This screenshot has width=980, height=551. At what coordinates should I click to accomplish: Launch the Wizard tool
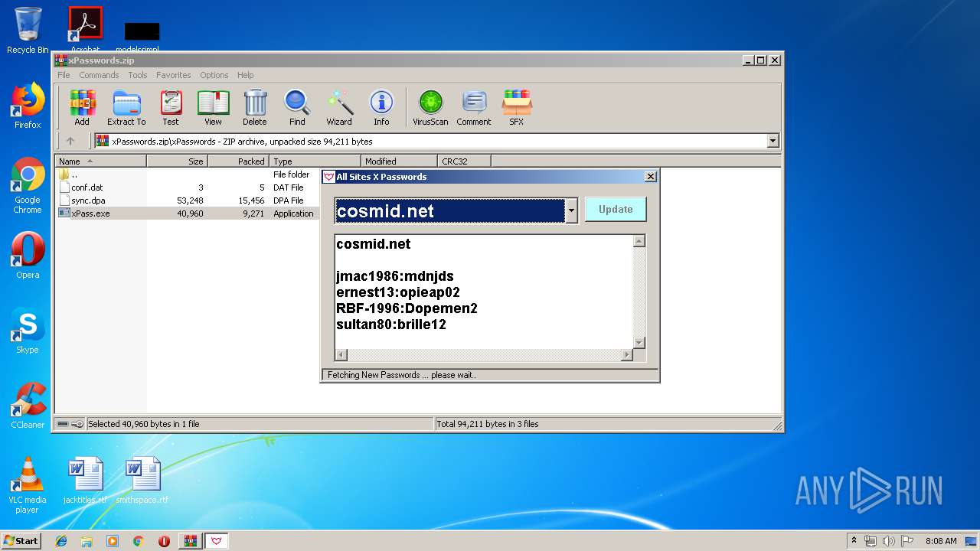pyautogui.click(x=339, y=107)
